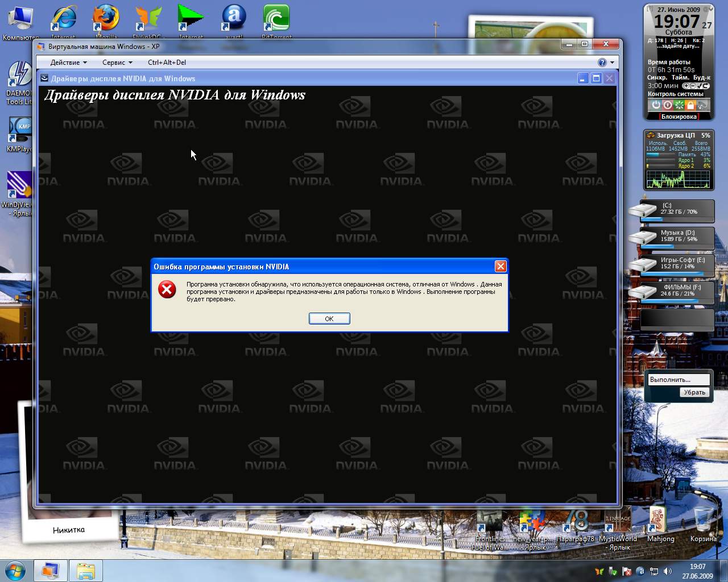
Task: Launch BitTorrent desktop shortcut
Action: [276, 22]
